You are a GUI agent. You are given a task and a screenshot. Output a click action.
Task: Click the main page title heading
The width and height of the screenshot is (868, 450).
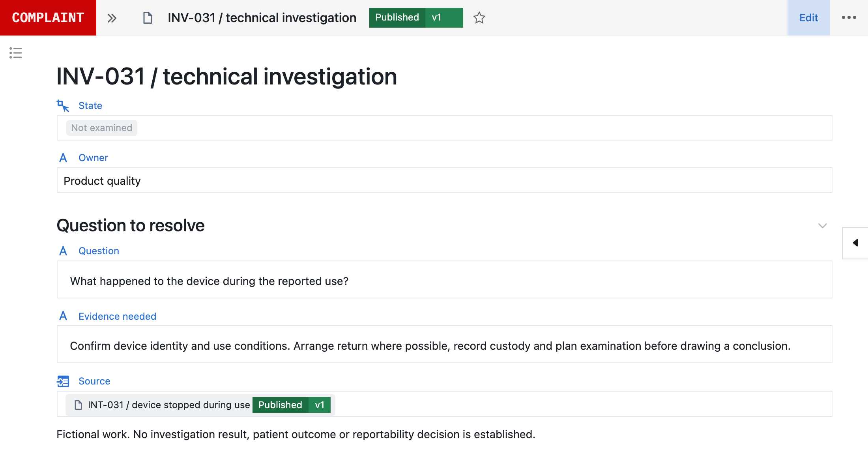227,77
